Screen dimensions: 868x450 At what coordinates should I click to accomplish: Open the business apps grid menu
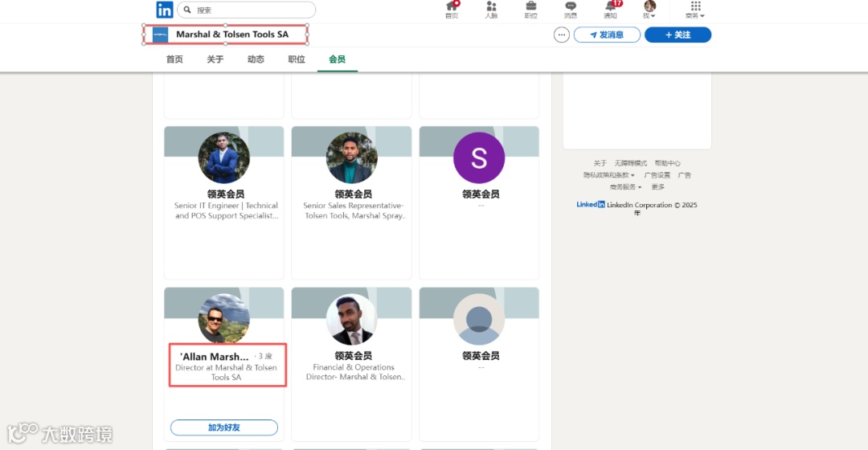(695, 10)
